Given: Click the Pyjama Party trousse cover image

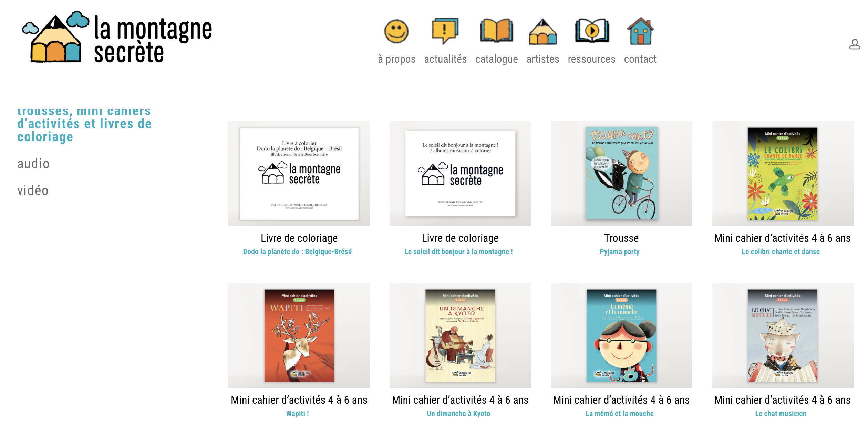Looking at the screenshot, I should click(x=622, y=173).
